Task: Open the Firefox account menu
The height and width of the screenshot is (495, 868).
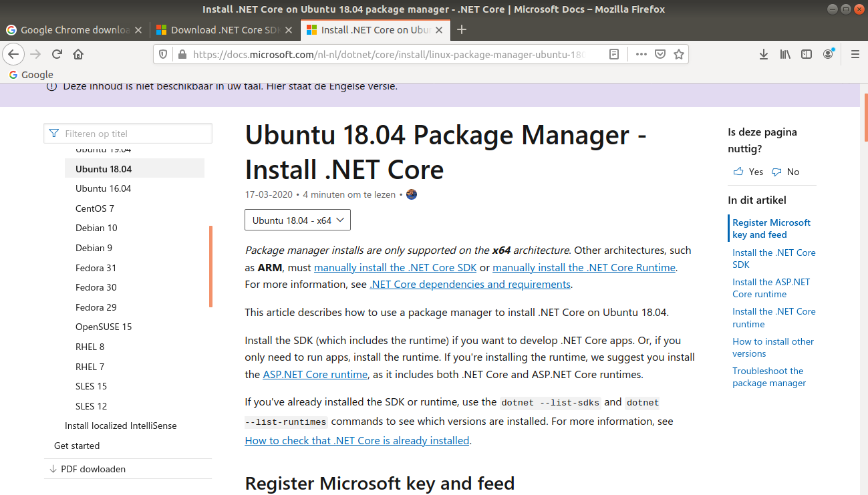Action: pos(829,54)
